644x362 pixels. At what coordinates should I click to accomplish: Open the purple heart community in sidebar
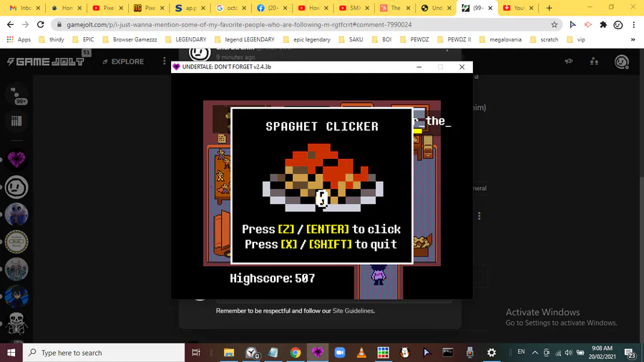click(x=16, y=160)
